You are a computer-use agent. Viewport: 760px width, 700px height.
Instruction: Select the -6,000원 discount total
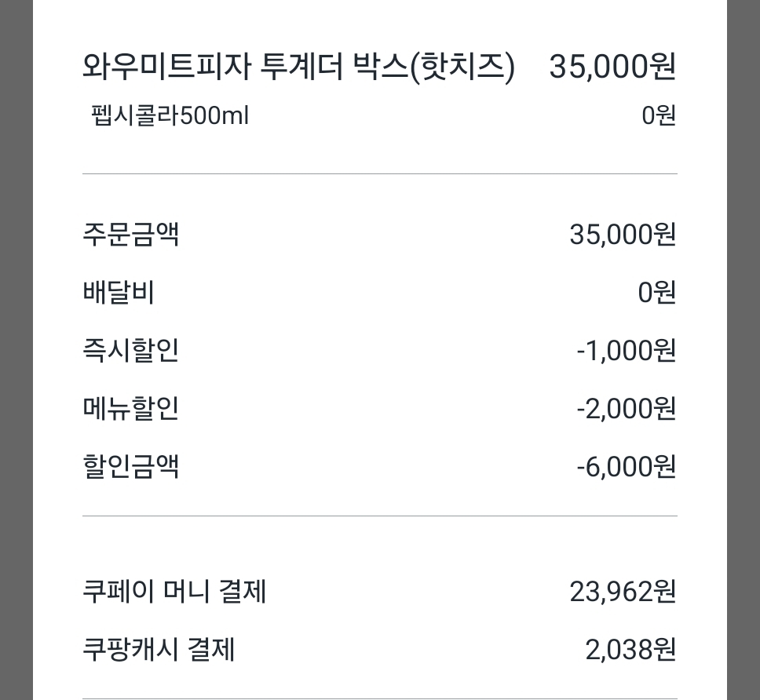click(627, 466)
